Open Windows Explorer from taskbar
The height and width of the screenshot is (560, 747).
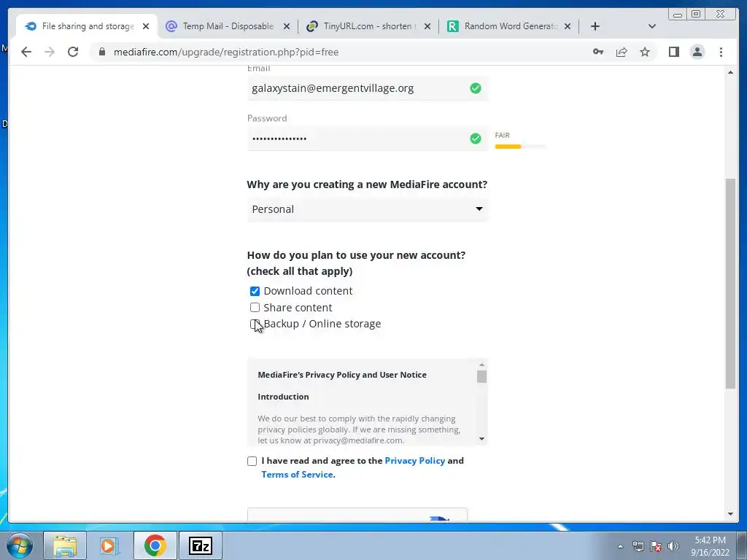(65, 545)
